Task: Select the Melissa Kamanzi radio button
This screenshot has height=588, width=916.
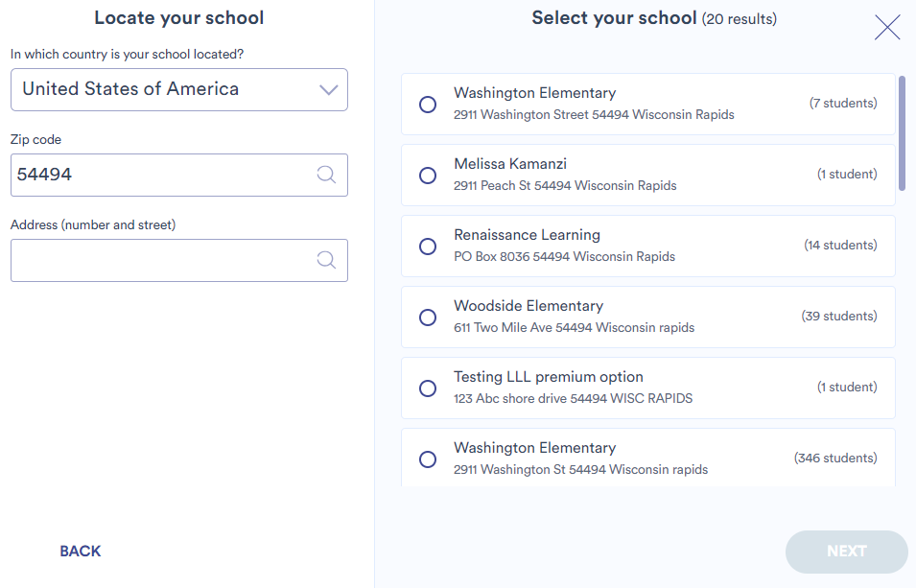Action: point(427,176)
